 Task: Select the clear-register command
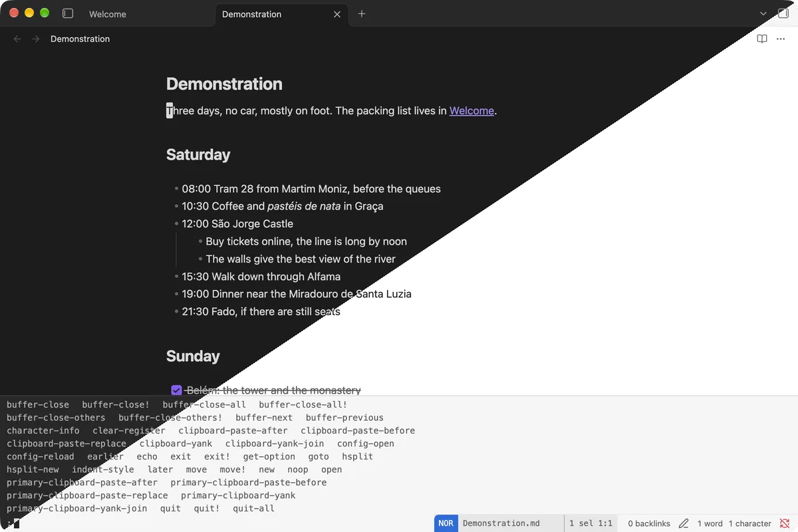(x=129, y=430)
